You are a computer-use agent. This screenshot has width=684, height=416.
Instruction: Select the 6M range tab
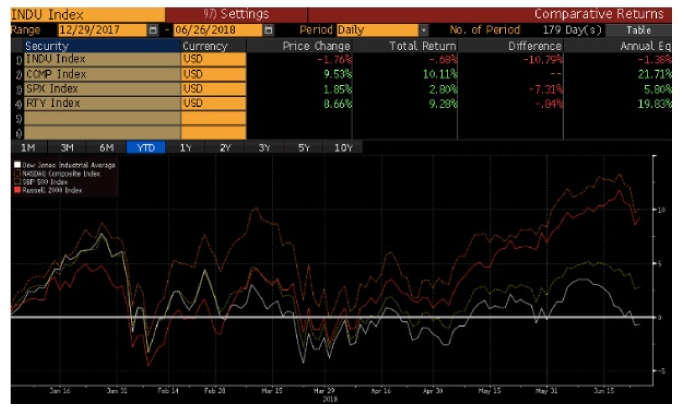(x=106, y=148)
